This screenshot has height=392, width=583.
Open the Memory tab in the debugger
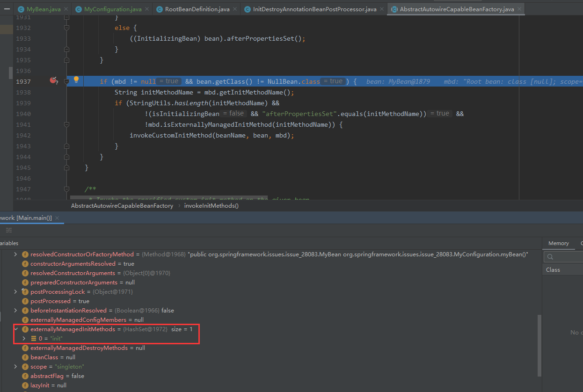(x=558, y=243)
